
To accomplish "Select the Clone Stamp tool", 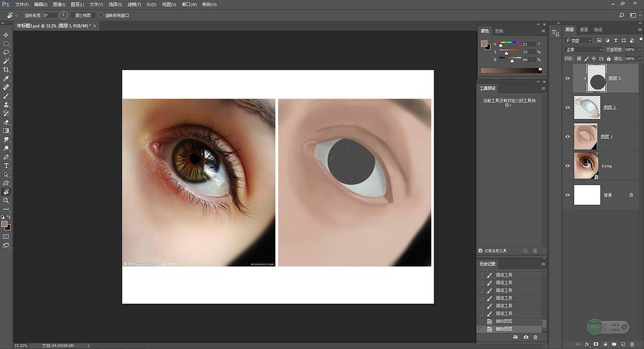I will tap(7, 105).
